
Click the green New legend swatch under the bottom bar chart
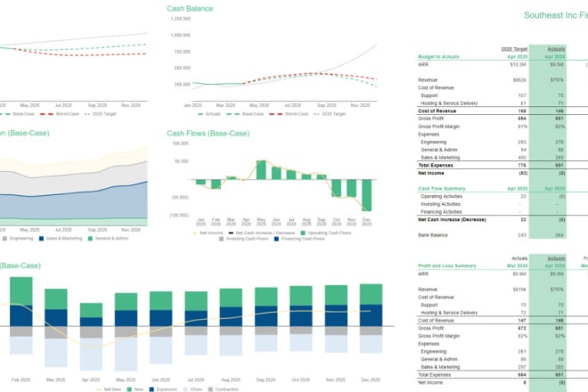click(129, 389)
